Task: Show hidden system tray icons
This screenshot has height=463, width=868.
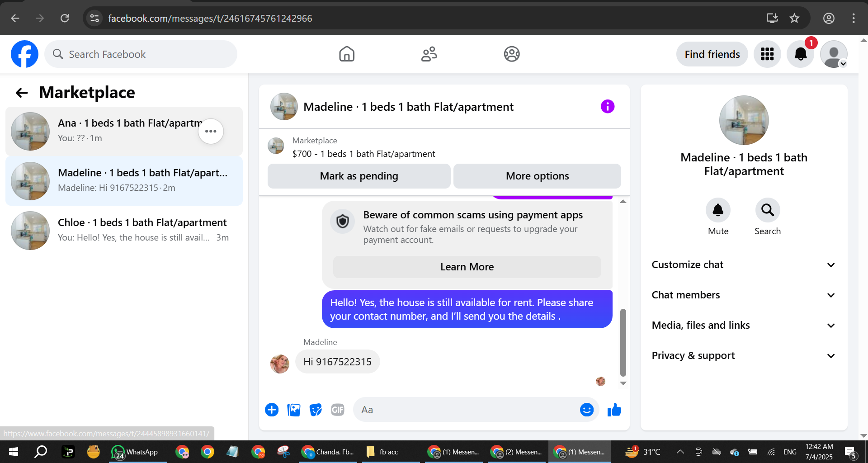Action: tap(680, 452)
